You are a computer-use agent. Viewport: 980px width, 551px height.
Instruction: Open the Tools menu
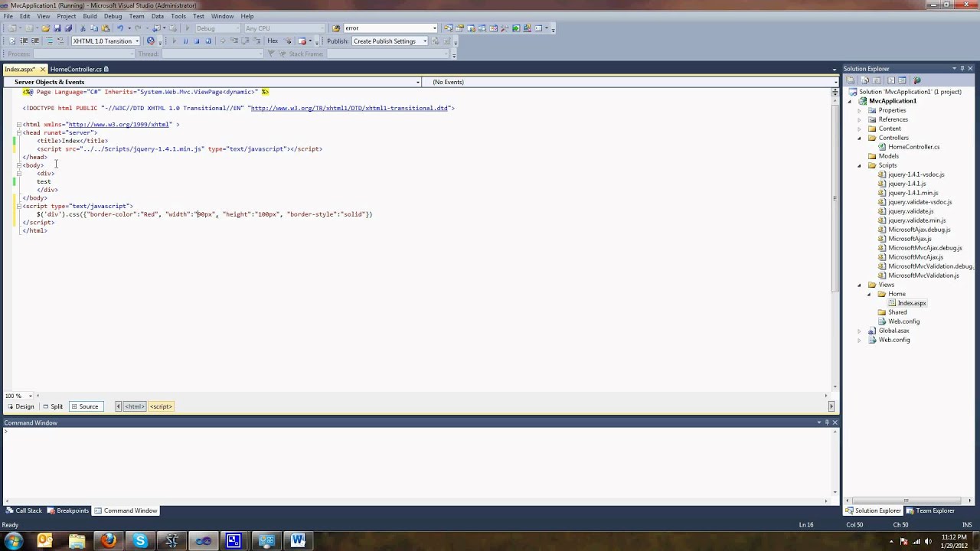coord(178,16)
